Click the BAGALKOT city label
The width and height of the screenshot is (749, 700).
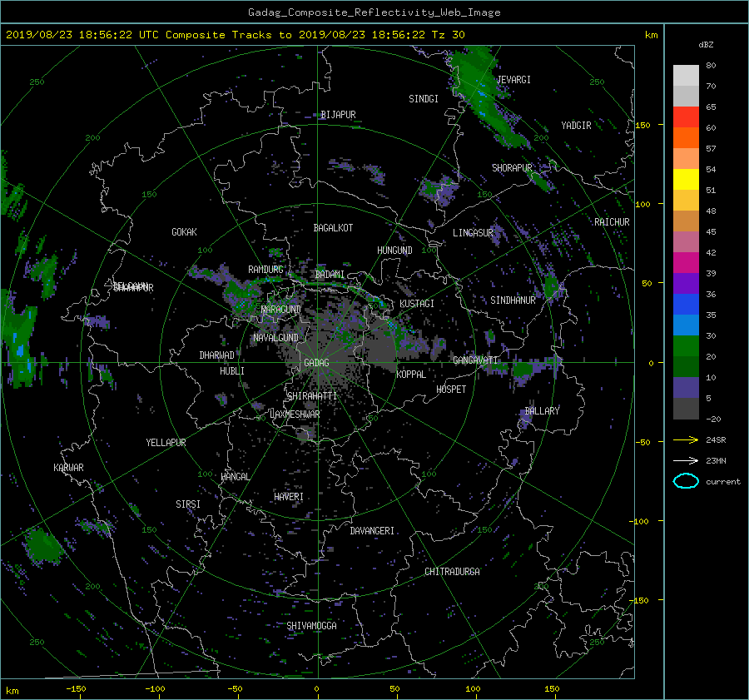[x=333, y=228]
